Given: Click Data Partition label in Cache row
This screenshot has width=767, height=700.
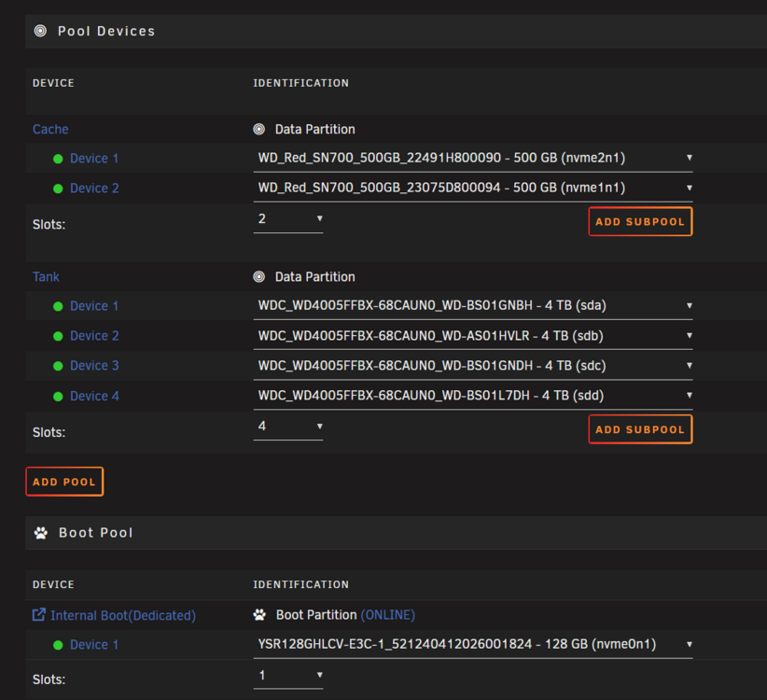Looking at the screenshot, I should [x=315, y=129].
